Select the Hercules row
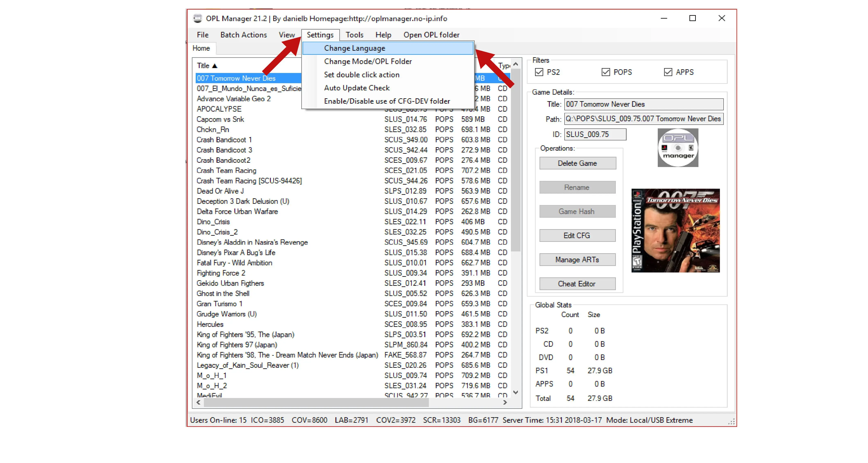This screenshot has height=463, width=868. (x=353, y=324)
